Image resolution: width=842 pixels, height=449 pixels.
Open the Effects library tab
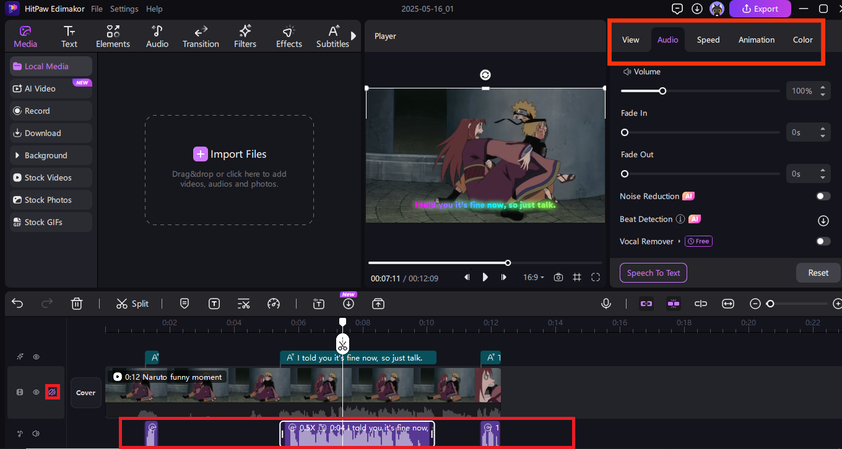coord(289,37)
